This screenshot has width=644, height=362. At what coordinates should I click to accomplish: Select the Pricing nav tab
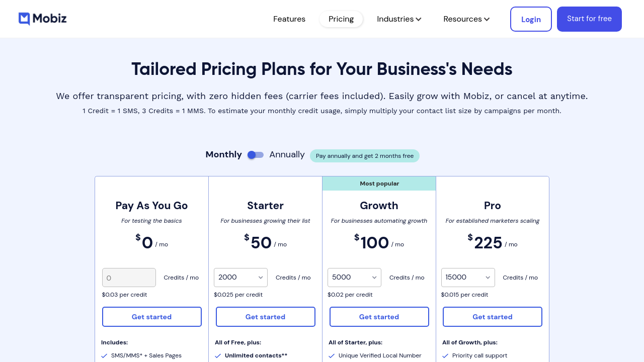click(341, 19)
